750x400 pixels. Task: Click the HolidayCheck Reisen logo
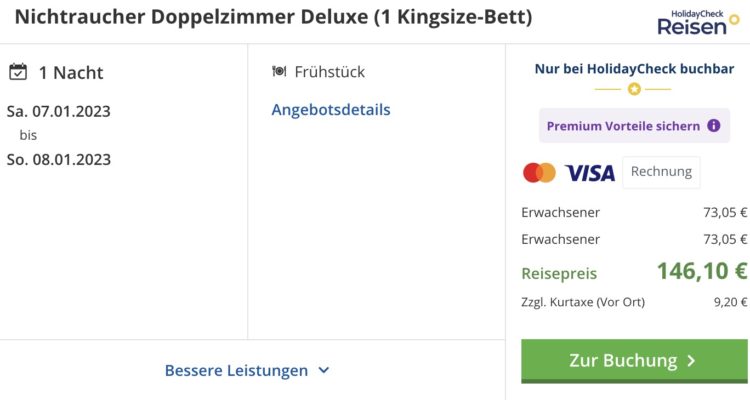698,22
